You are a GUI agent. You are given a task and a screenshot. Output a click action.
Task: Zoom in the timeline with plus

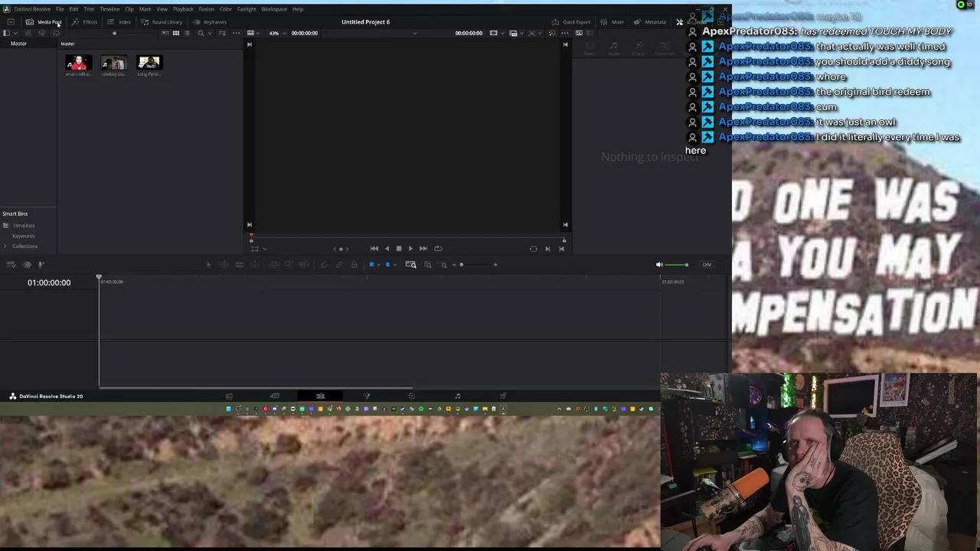495,265
